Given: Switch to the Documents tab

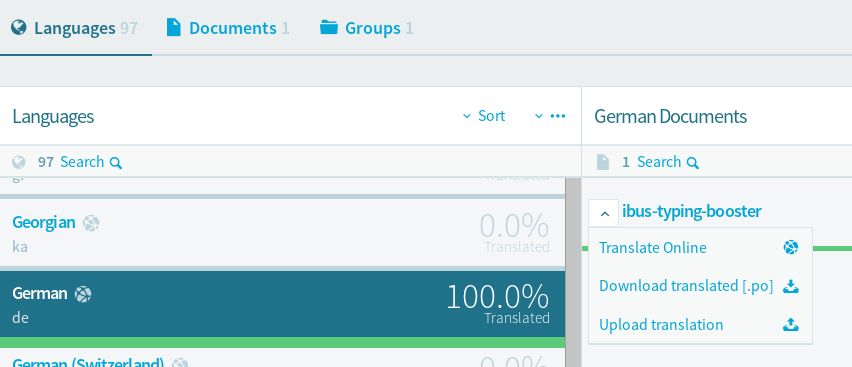Looking at the screenshot, I should (228, 28).
